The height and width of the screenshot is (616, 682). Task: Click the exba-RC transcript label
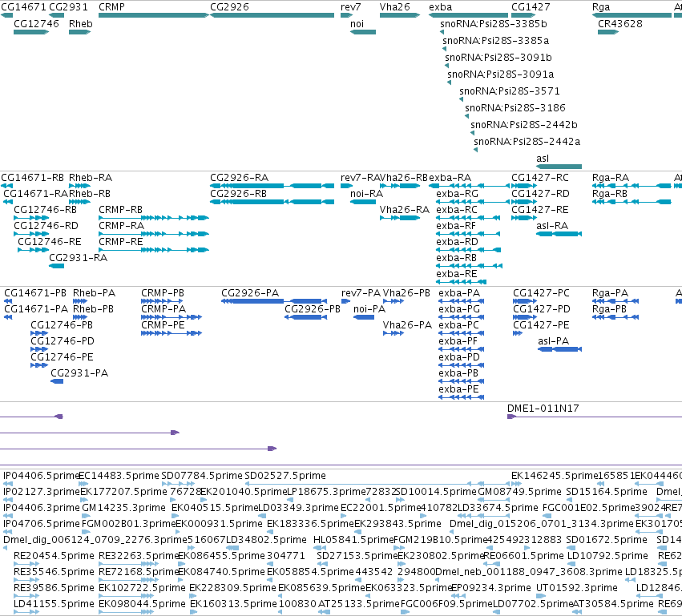coord(457,210)
